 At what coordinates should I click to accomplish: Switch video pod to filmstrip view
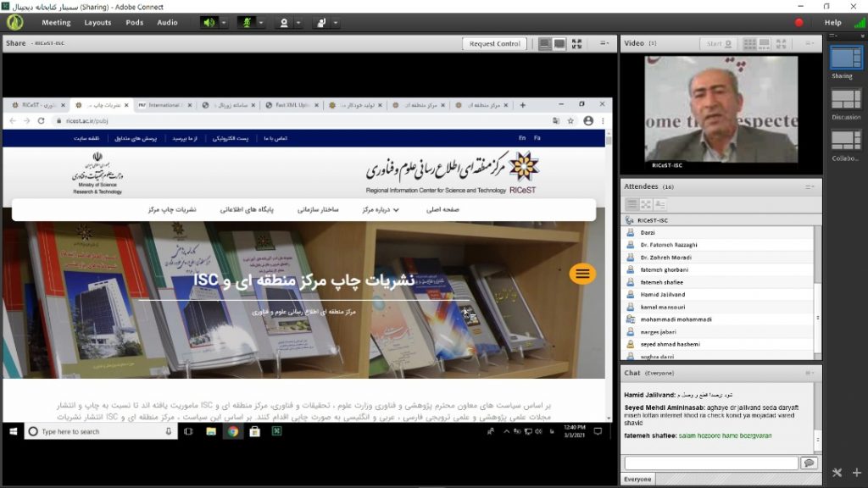(x=766, y=44)
